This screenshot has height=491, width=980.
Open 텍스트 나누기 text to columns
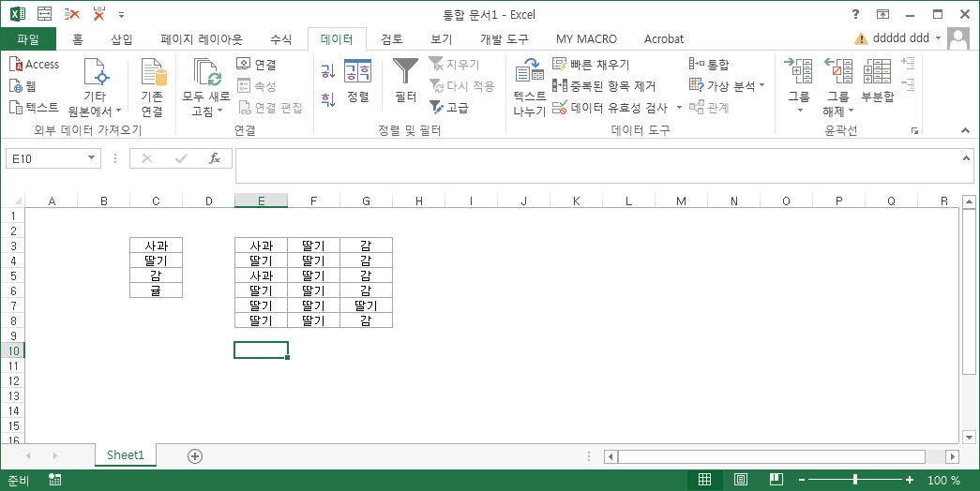point(529,87)
